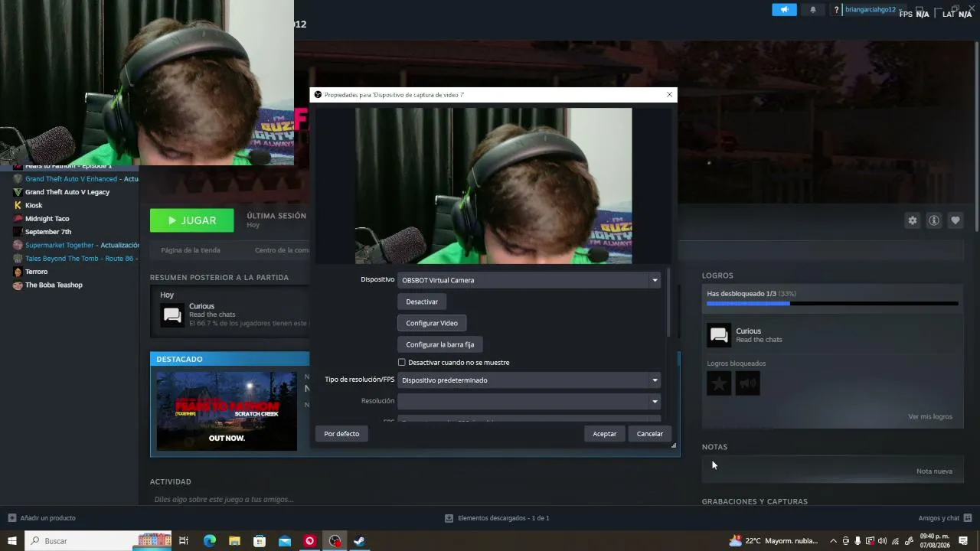Click activity input 'Diles algo sobre este juego'
Image resolution: width=980 pixels, height=551 pixels.
pos(224,500)
